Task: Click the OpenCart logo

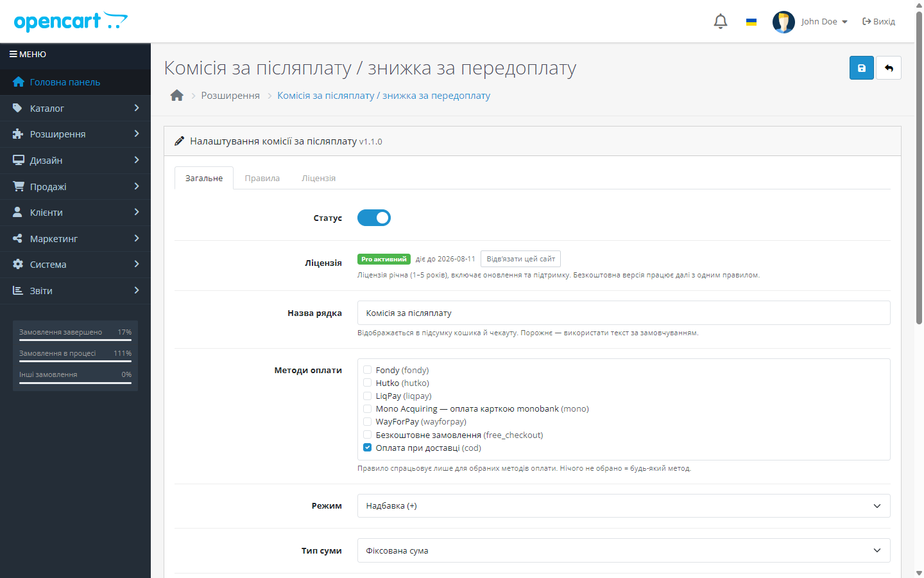Action: [x=71, y=21]
